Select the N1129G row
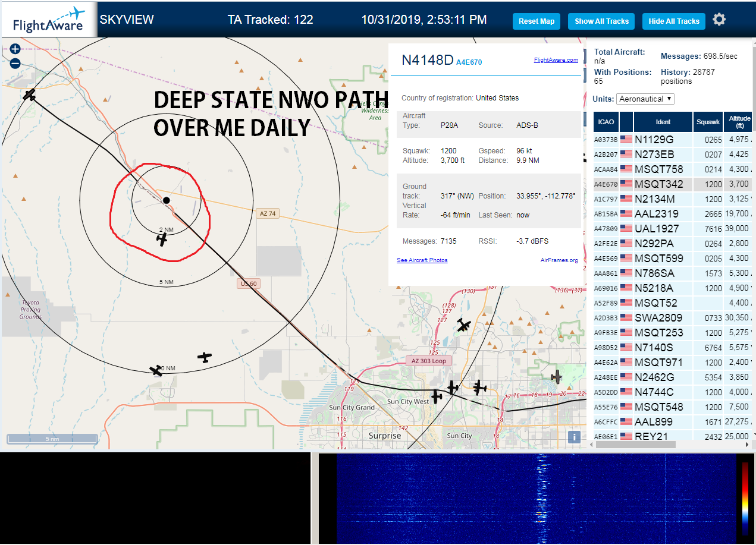 coord(673,139)
